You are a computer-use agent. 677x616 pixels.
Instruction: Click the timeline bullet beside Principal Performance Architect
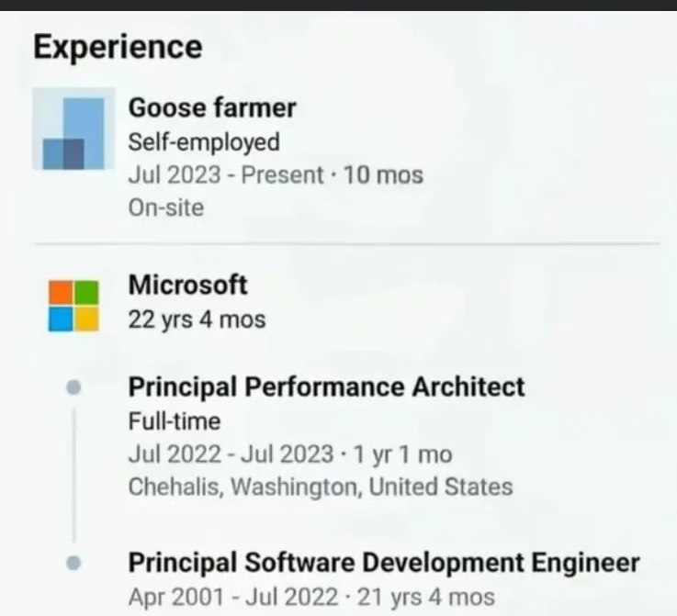[x=74, y=387]
